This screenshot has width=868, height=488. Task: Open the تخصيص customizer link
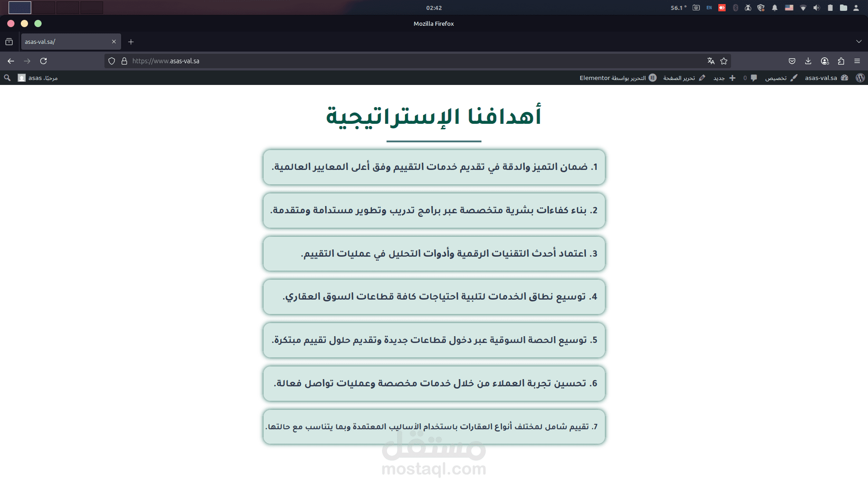coord(781,78)
